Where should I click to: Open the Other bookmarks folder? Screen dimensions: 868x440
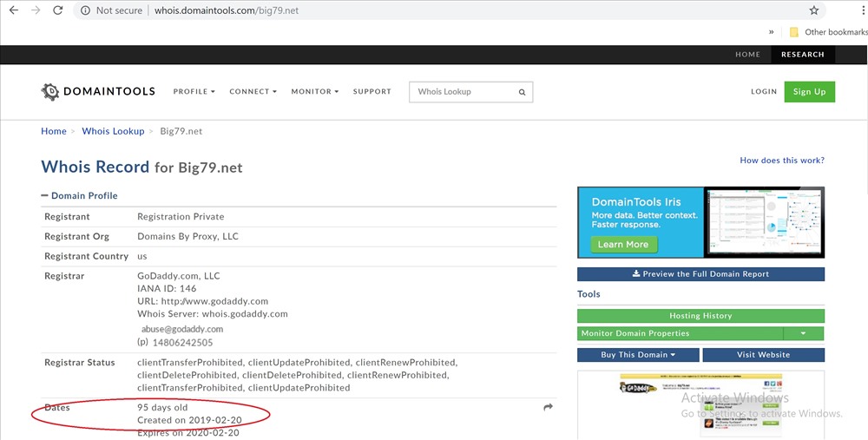click(x=828, y=32)
